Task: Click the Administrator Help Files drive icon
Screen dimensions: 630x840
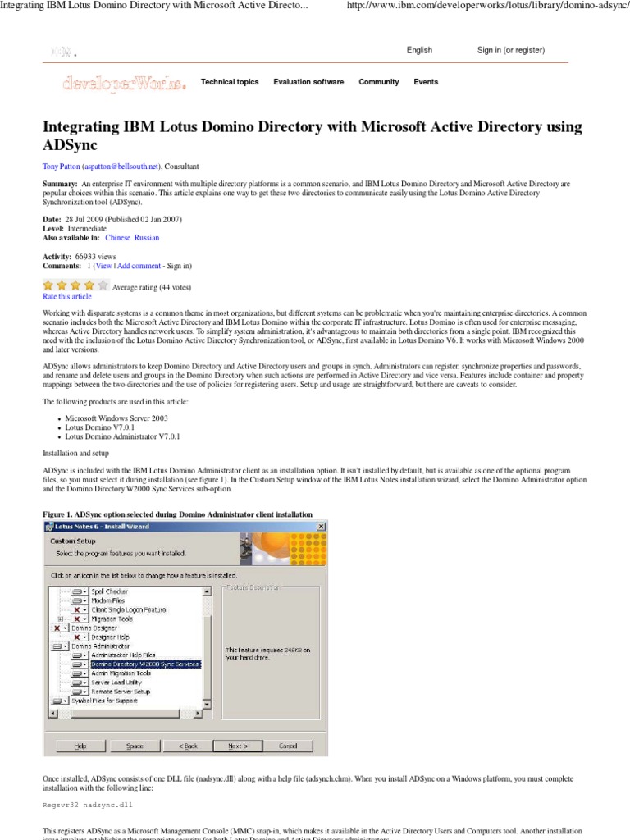Action: pyautogui.click(x=80, y=655)
